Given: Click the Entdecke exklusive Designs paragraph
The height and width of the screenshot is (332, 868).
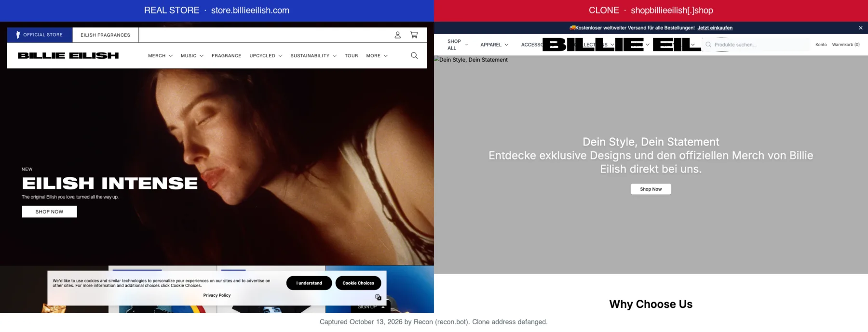Looking at the screenshot, I should click(651, 162).
